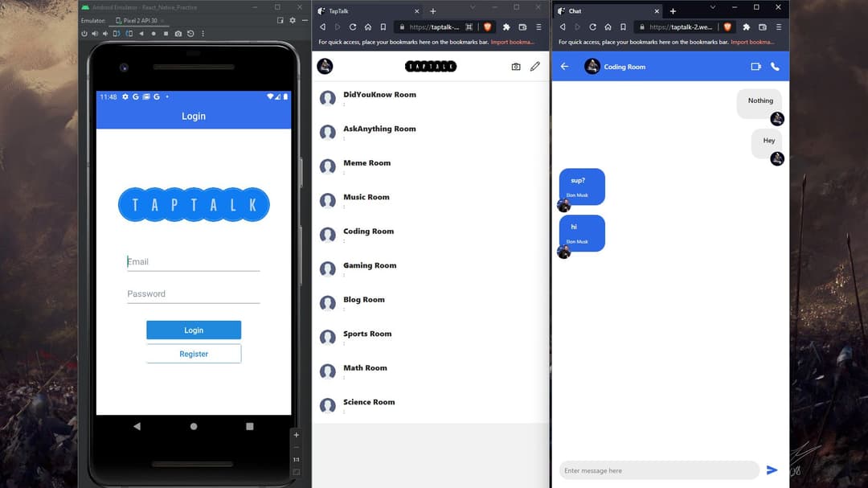Viewport: 868px width, 488px height.
Task: Open the camera icon in TapTalk header
Action: [516, 67]
